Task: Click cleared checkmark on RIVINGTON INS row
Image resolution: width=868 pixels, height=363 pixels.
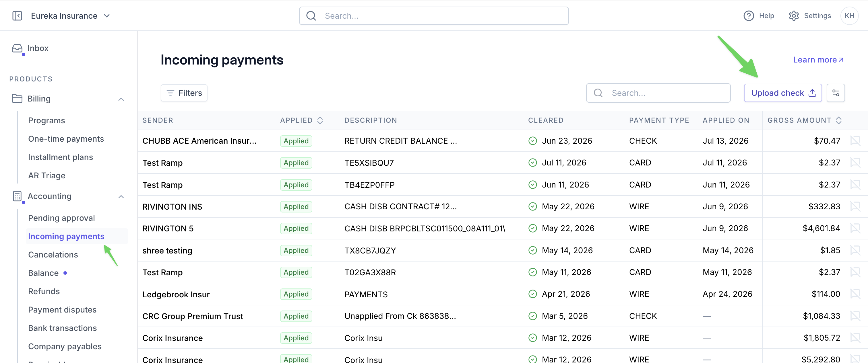Action: 532,206
